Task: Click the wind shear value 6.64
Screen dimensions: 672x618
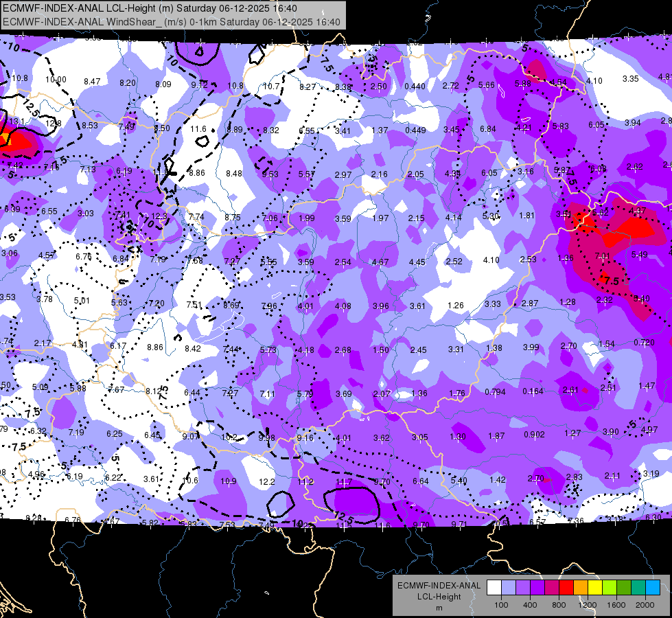Action: (420, 481)
